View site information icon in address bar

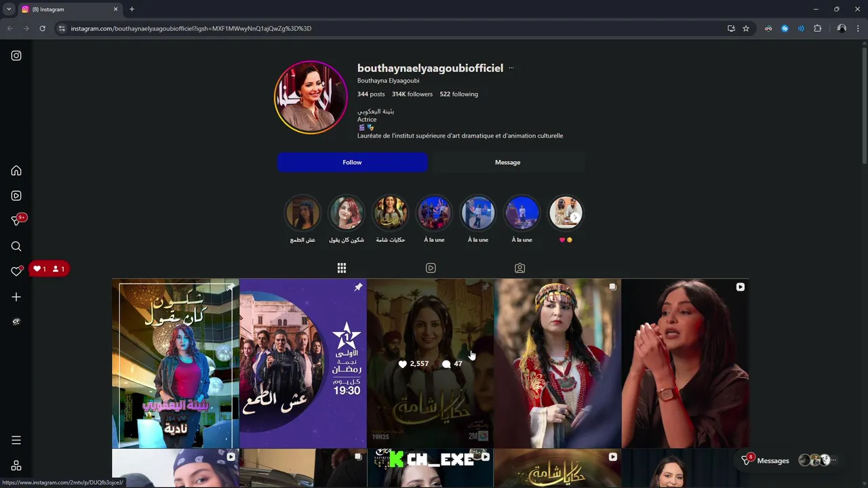point(62,28)
